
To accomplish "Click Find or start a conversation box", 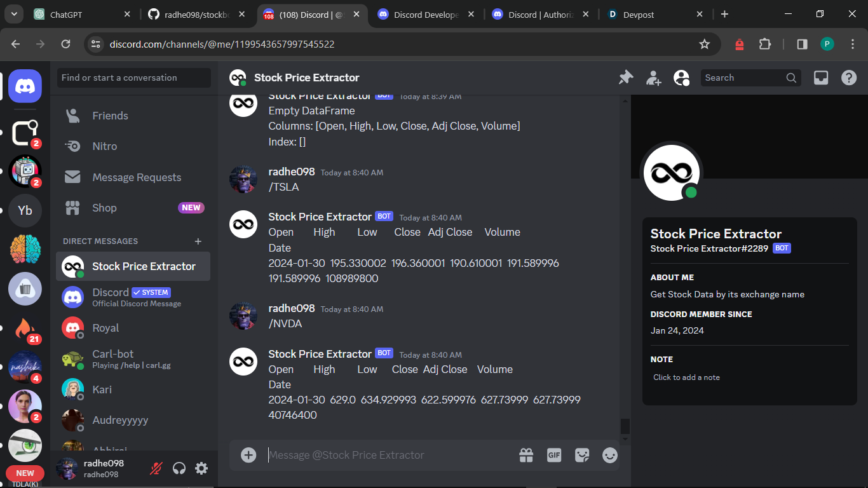I will point(134,78).
